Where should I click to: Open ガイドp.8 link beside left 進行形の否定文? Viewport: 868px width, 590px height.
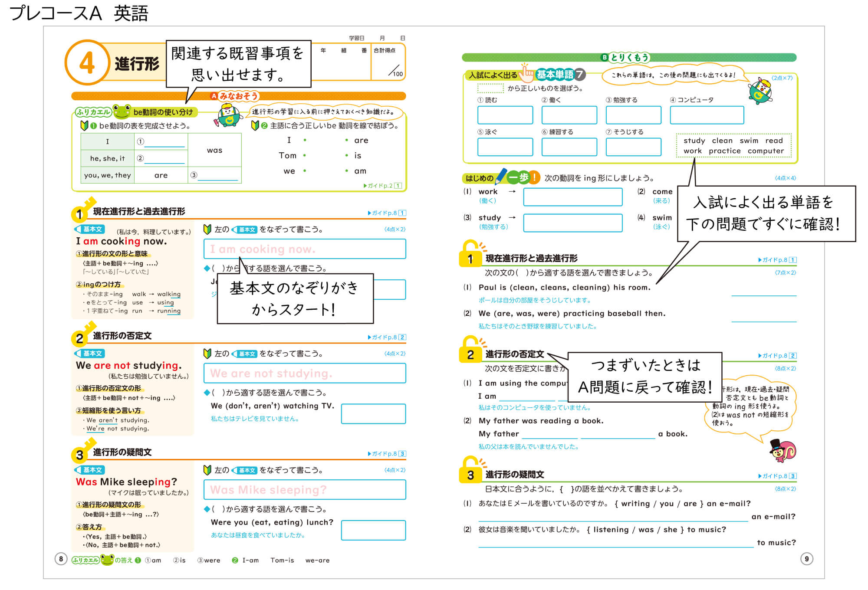(387, 337)
